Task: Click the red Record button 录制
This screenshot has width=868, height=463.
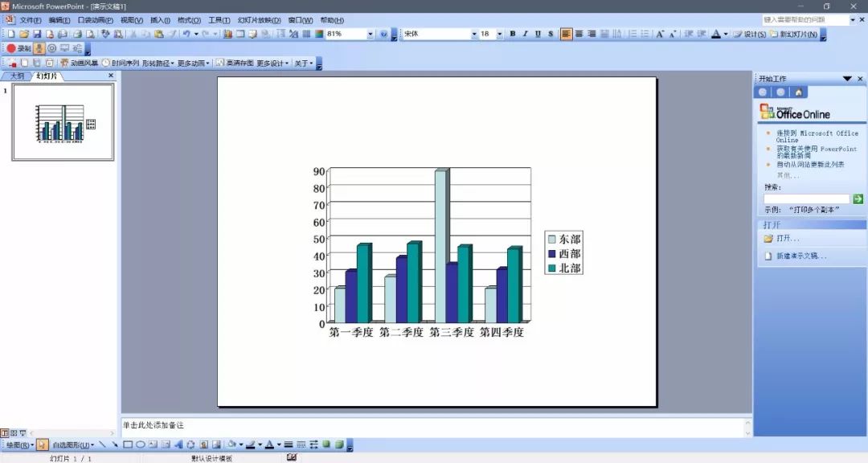Action: (x=18, y=48)
